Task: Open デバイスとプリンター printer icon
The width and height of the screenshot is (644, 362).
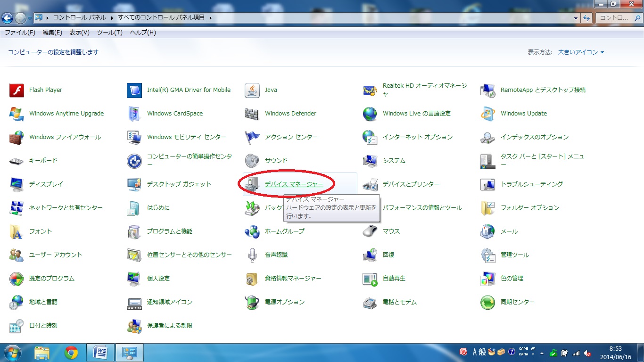Action: [370, 184]
